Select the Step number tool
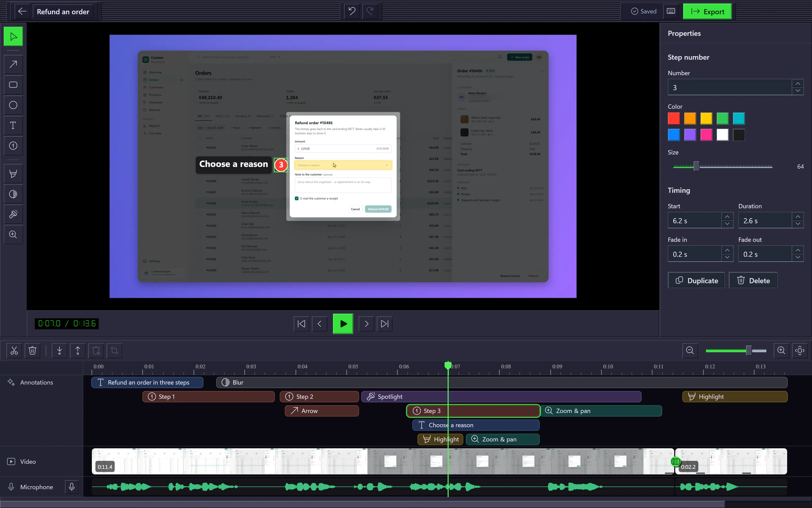The height and width of the screenshot is (508, 812). [13, 146]
